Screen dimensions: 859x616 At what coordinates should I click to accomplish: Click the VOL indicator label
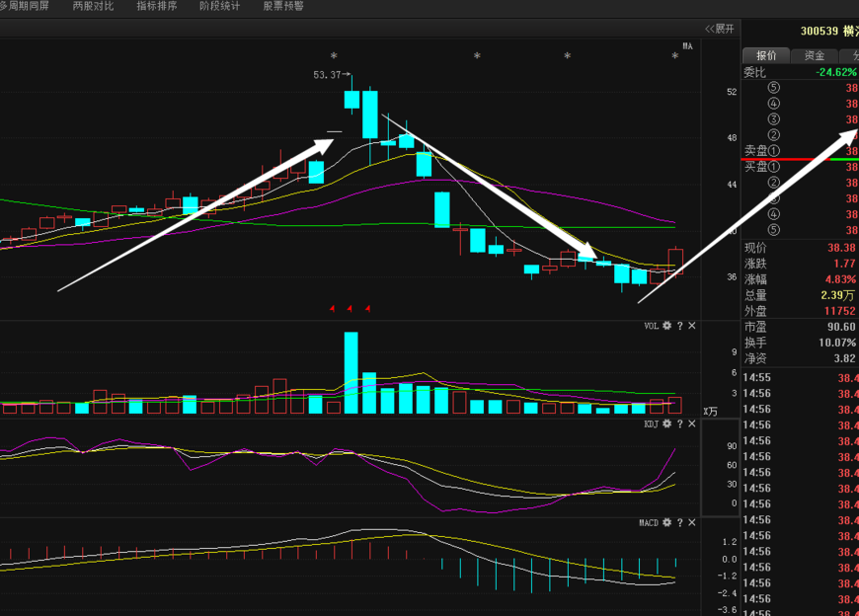(x=651, y=326)
